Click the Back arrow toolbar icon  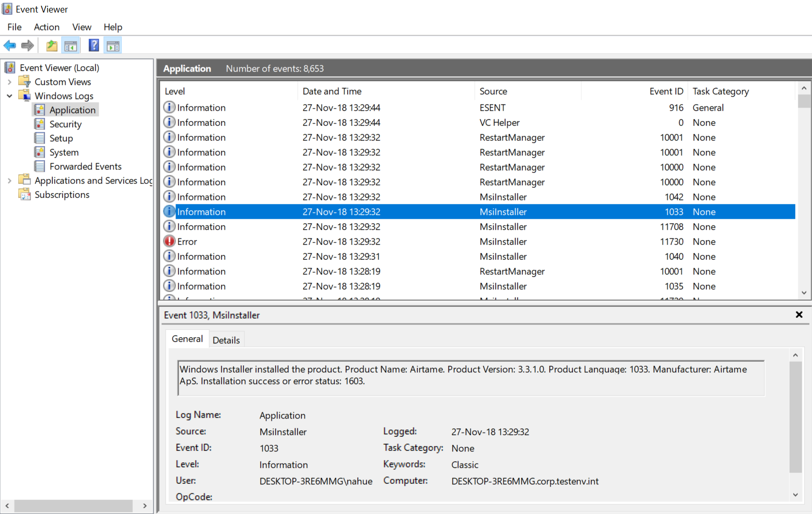[9, 46]
